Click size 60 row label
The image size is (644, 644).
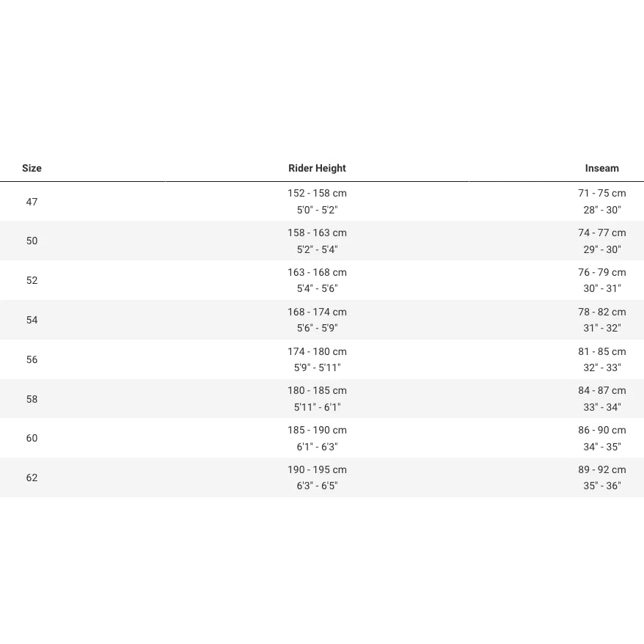tap(32, 438)
